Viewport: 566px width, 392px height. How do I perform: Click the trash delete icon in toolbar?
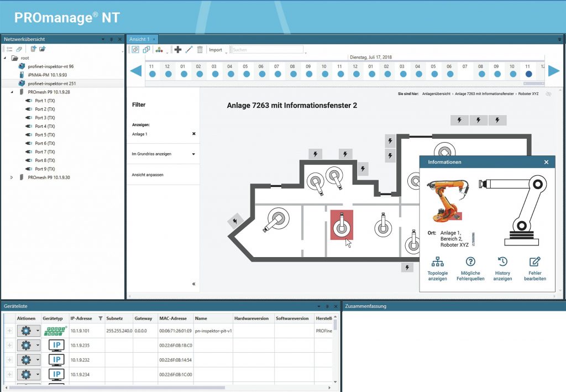(200, 50)
